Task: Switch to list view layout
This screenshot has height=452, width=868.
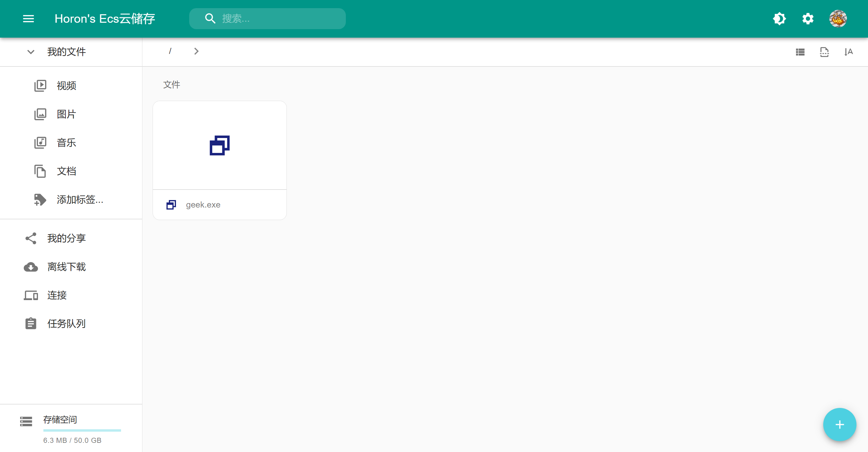Action: tap(800, 52)
